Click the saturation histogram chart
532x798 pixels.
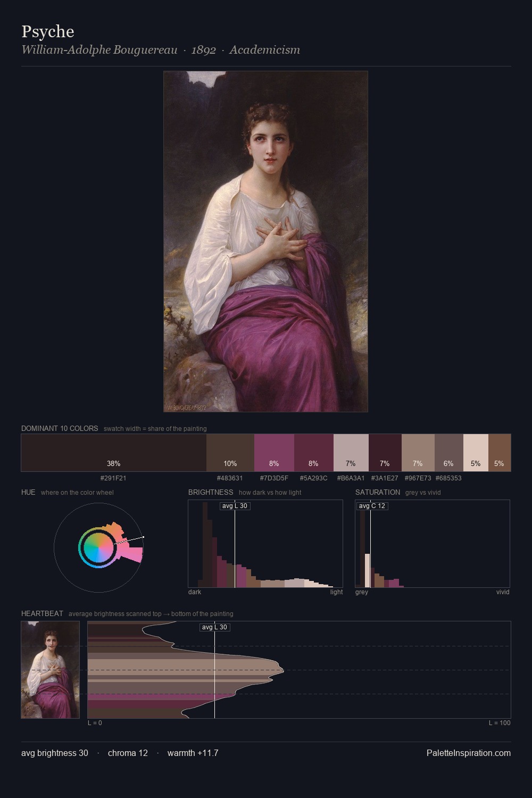tap(433, 544)
